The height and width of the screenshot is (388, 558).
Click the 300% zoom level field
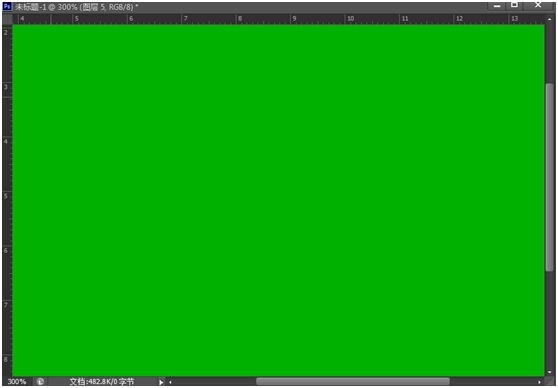coord(17,382)
